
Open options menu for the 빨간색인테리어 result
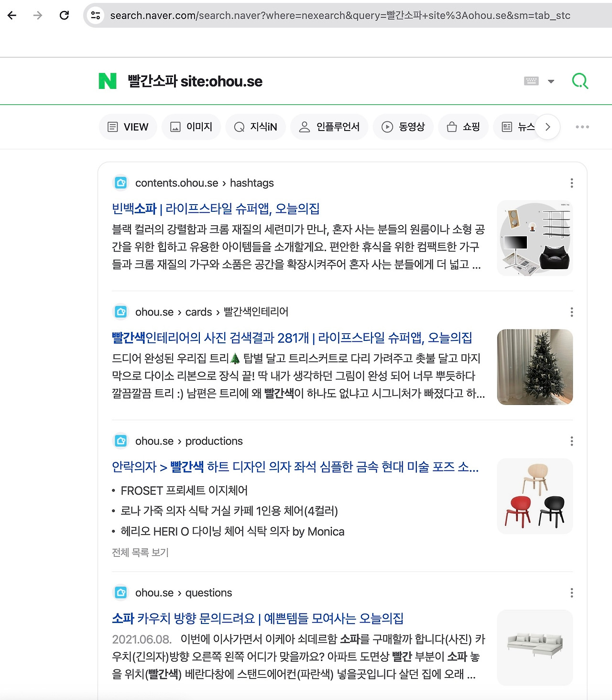pos(571,312)
